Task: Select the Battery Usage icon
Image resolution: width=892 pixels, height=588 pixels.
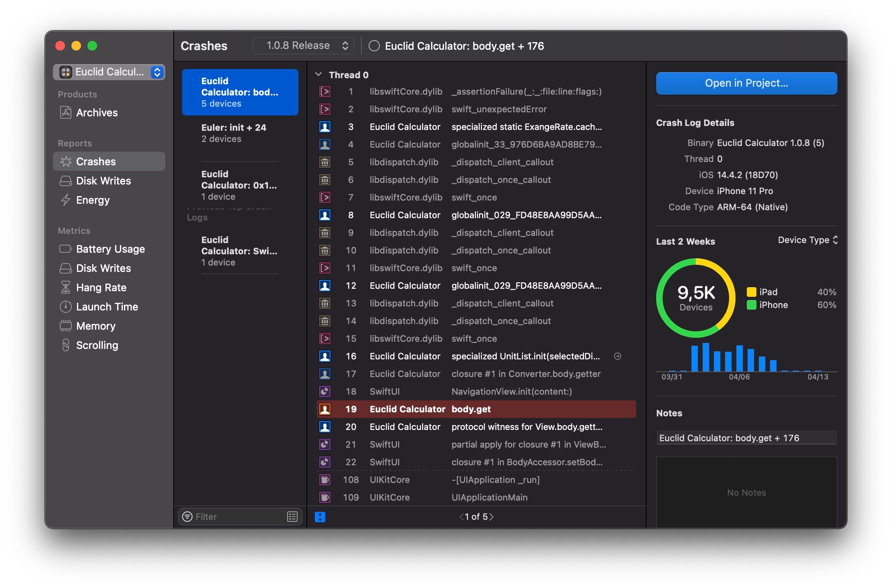Action: pyautogui.click(x=66, y=249)
